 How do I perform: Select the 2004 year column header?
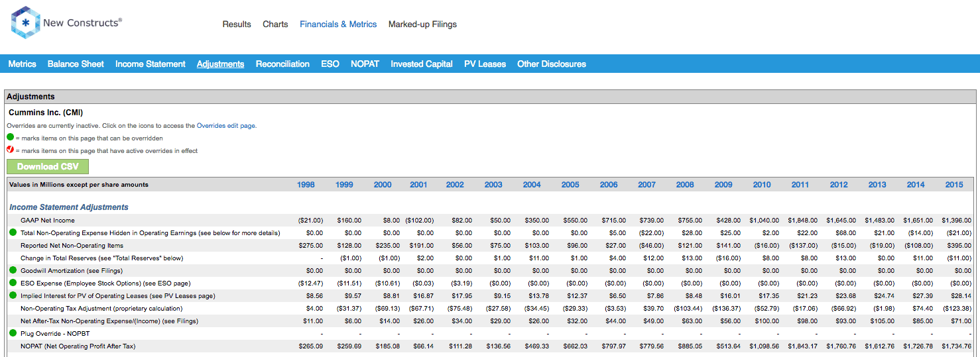pos(532,185)
